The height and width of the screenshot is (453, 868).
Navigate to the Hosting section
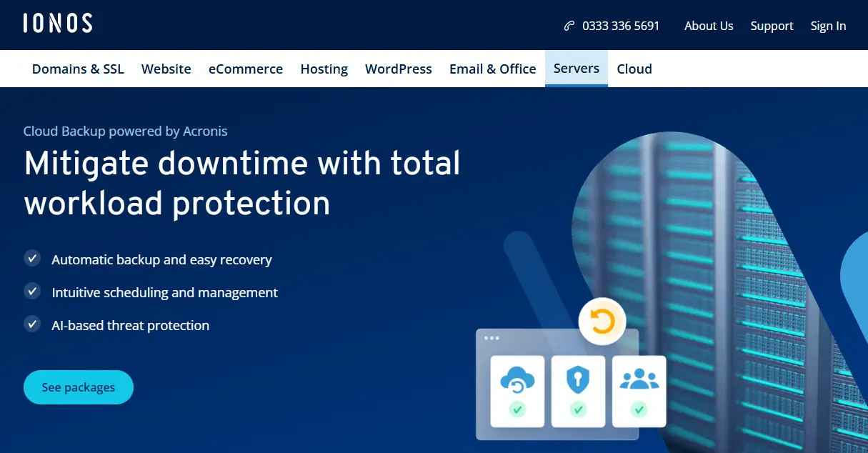point(324,69)
